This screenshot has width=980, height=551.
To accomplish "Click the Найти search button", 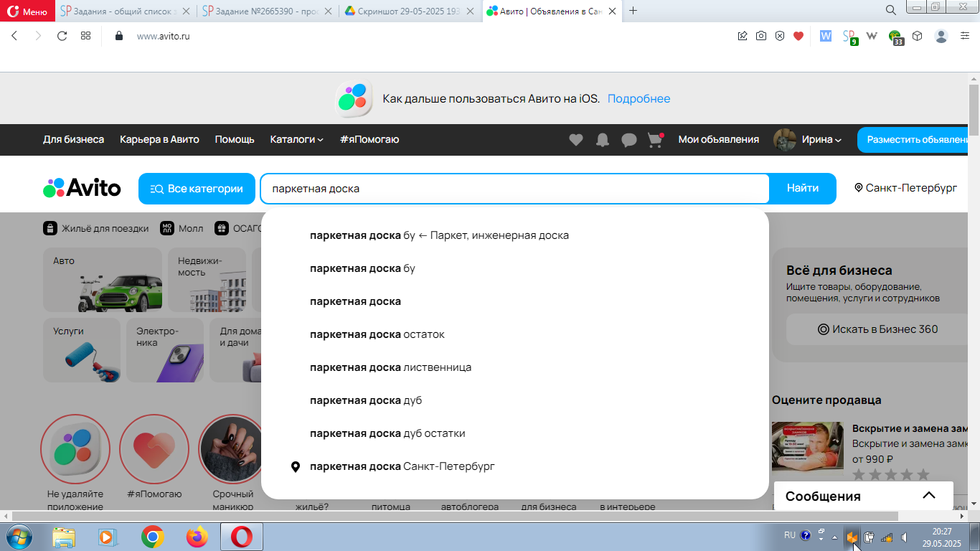I will (x=803, y=189).
